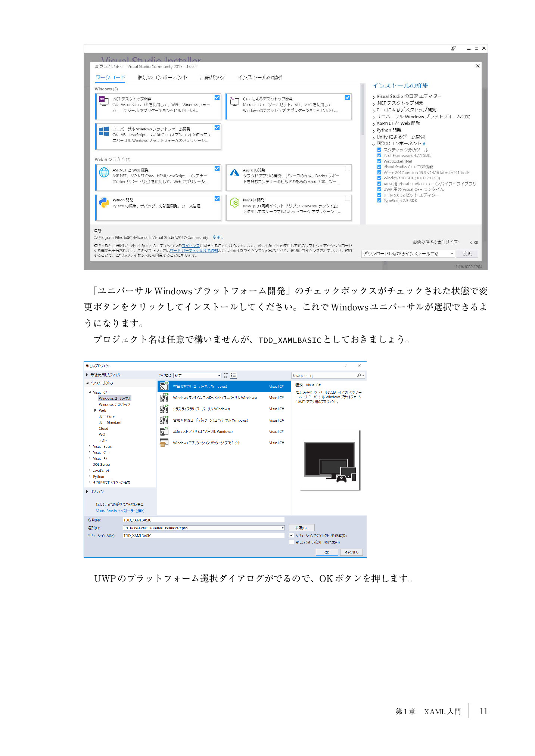Select the unit test app template icon
This screenshot has height=756, width=535.
[x=164, y=431]
